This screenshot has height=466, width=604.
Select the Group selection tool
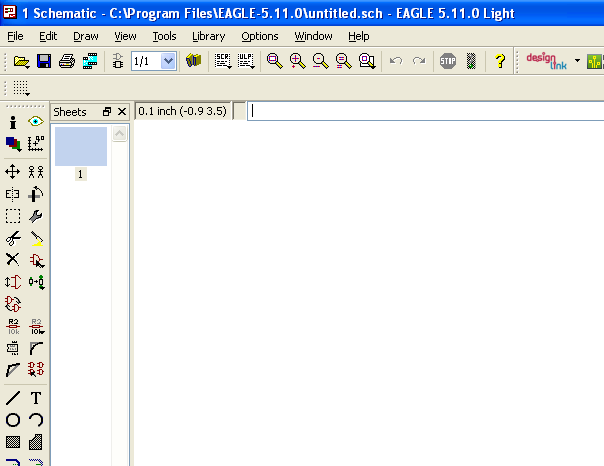(13, 216)
